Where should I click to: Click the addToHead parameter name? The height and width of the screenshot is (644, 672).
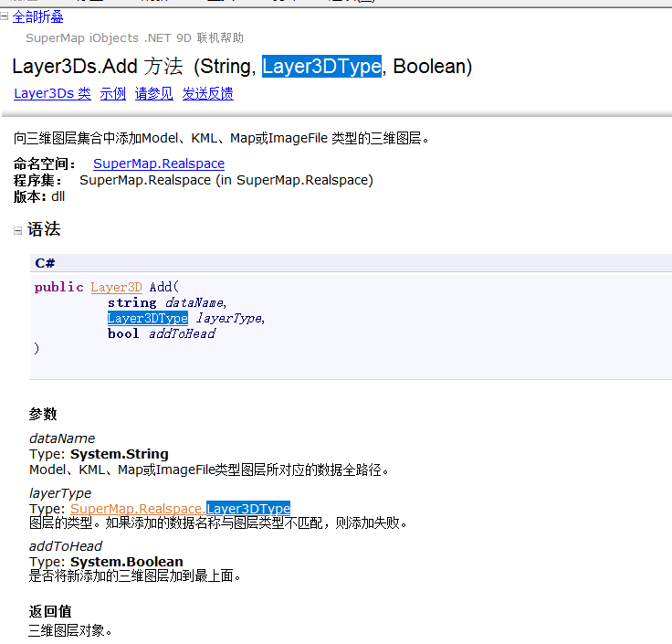[x=66, y=546]
